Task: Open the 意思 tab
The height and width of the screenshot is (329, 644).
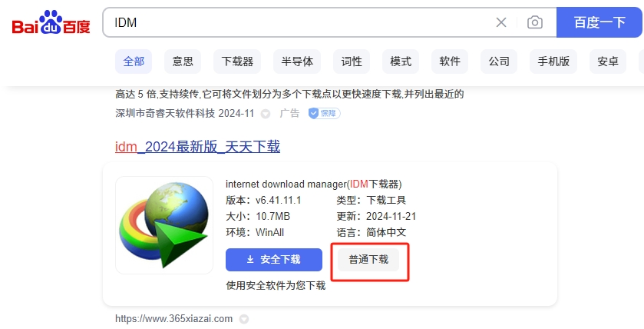Action: (x=183, y=61)
